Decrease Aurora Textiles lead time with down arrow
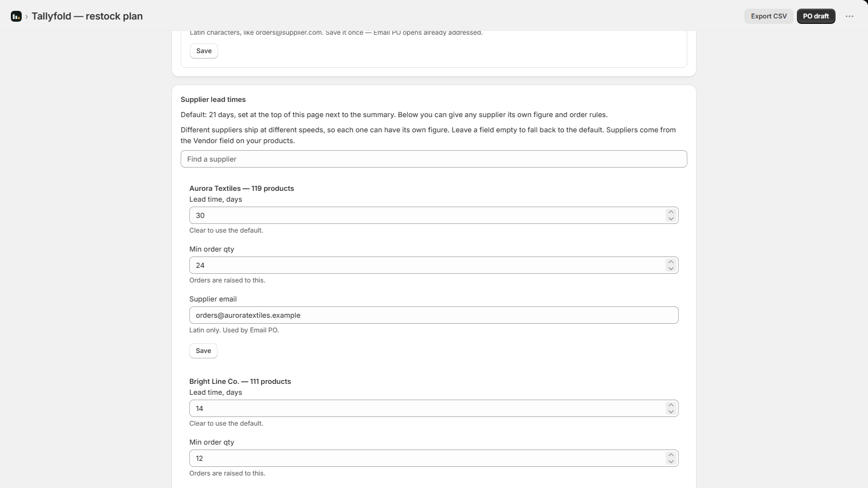Screen dimensions: 868x488 (671, 219)
